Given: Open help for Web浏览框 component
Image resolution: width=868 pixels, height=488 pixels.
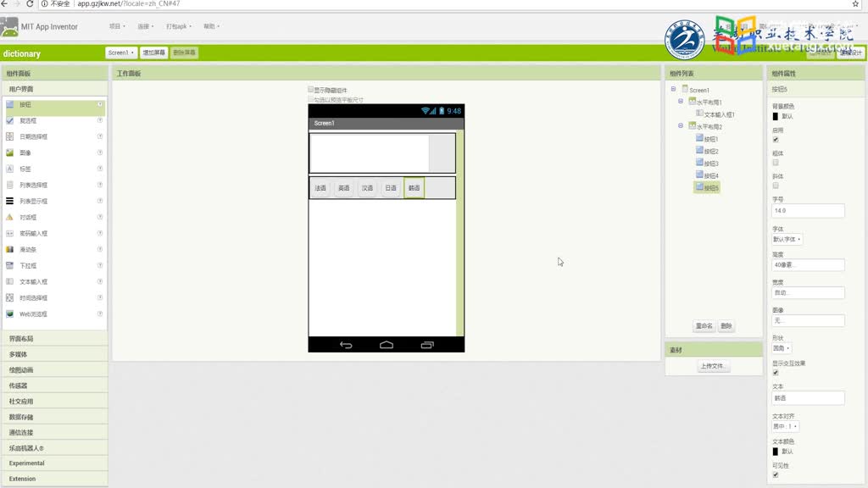Looking at the screenshot, I should tap(100, 313).
